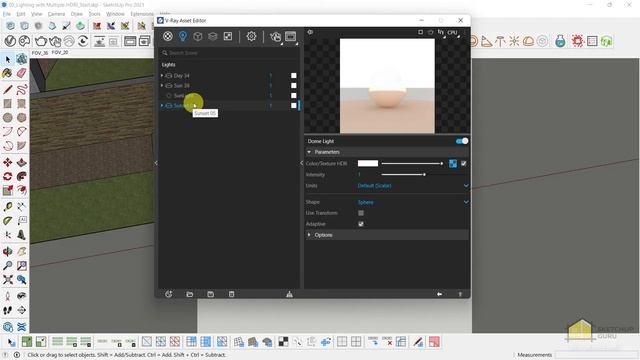Select the Zoom magnifier tool
The width and height of the screenshot is (640, 360).
click(7, 265)
